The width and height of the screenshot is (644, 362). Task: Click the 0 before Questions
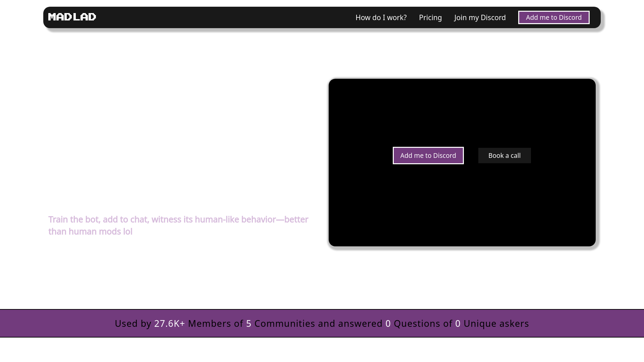[x=388, y=323]
